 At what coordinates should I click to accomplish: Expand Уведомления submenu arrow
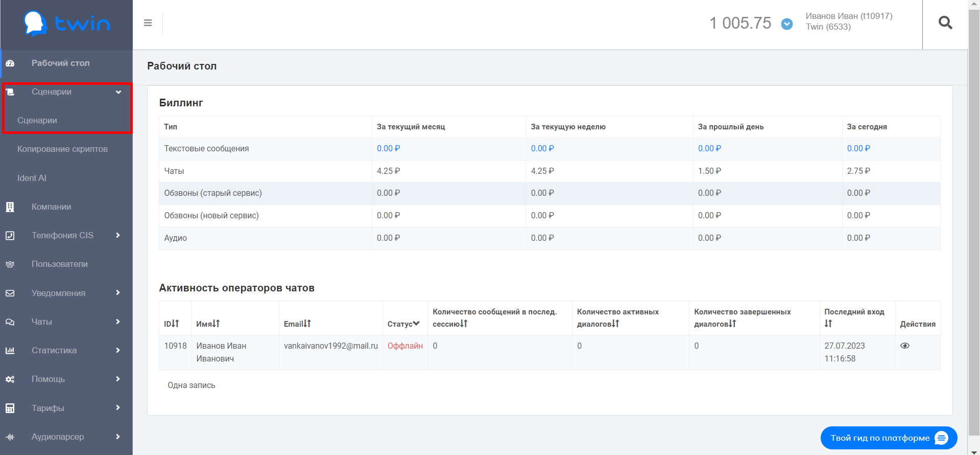tap(118, 293)
